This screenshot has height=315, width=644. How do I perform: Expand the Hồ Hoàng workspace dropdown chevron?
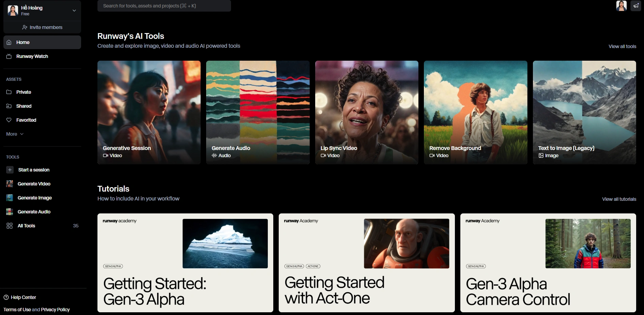pyautogui.click(x=74, y=11)
